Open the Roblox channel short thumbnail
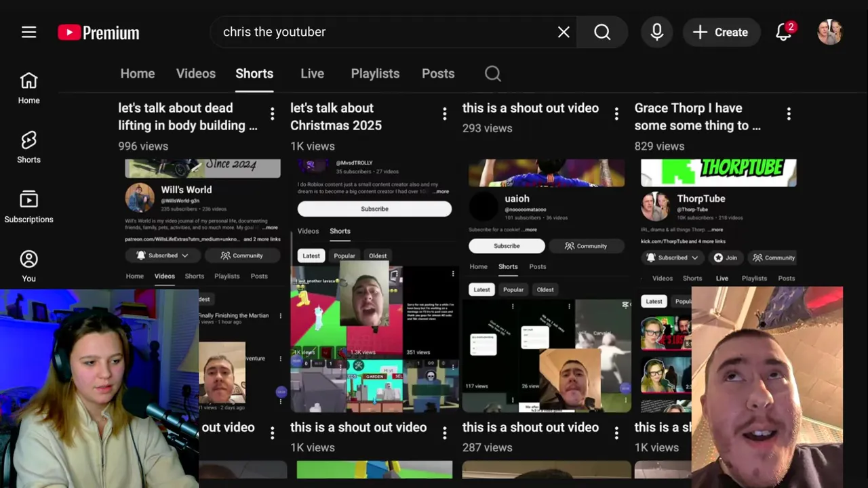 click(374, 285)
